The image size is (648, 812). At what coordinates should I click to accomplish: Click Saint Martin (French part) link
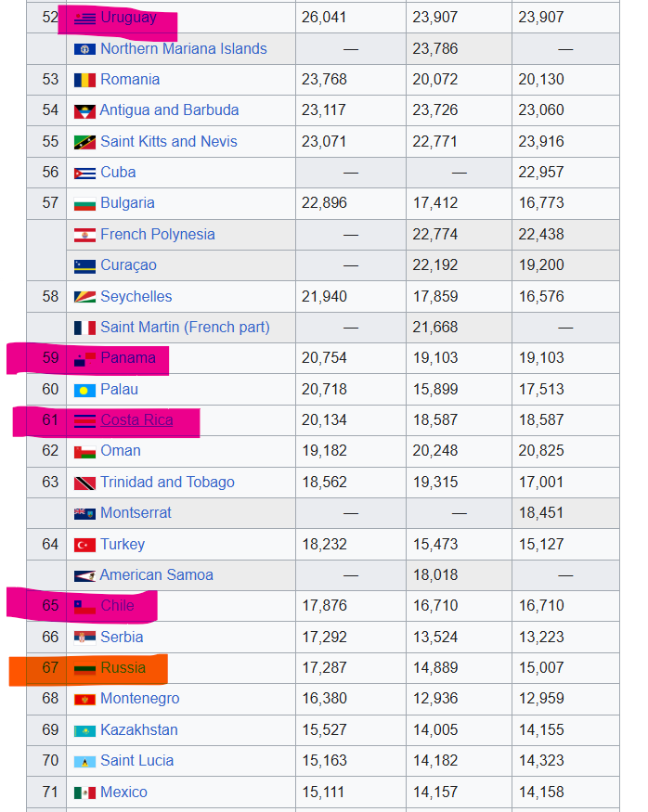[x=185, y=328]
